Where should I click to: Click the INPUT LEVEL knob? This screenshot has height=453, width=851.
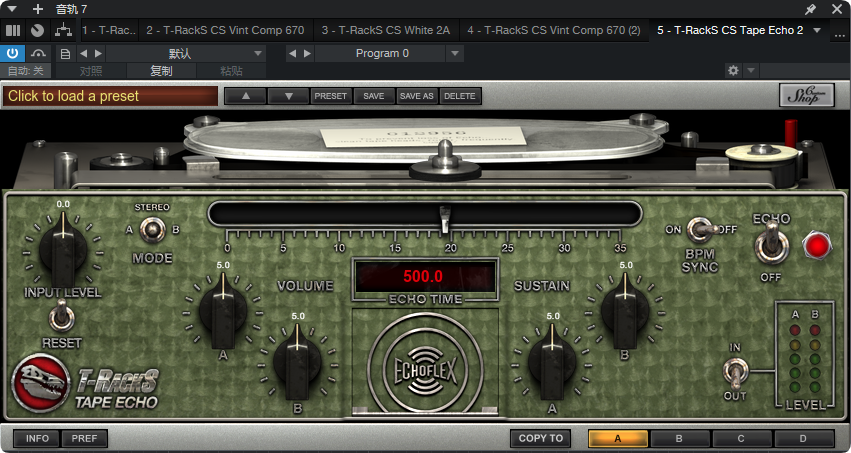coord(63,252)
